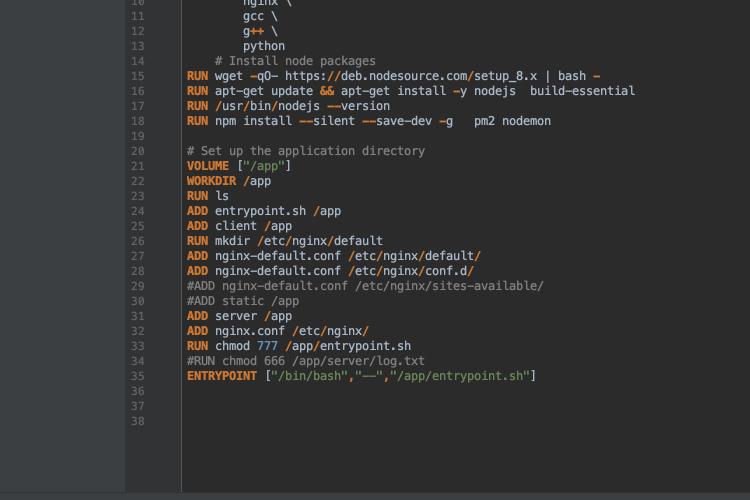This screenshot has height=500, width=750.
Task: Click "ADD nginx.conf /etc/nginx/" line
Action: [x=278, y=331]
